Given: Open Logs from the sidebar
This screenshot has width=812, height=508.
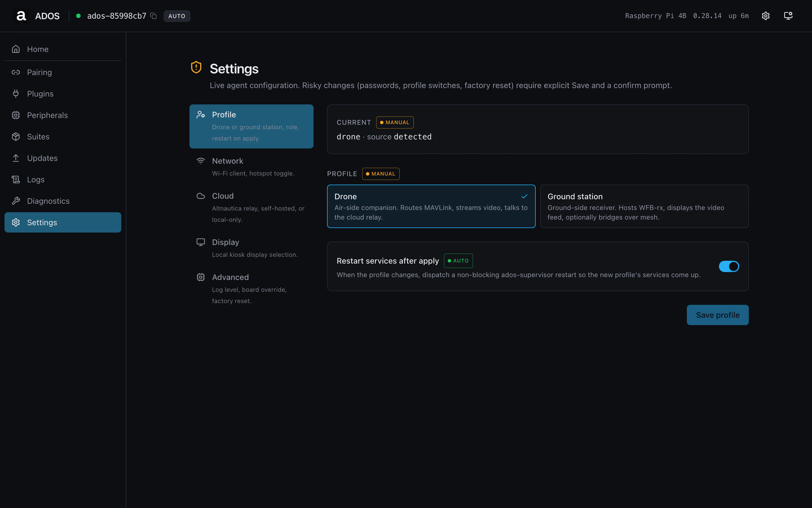Looking at the screenshot, I should pyautogui.click(x=63, y=179).
